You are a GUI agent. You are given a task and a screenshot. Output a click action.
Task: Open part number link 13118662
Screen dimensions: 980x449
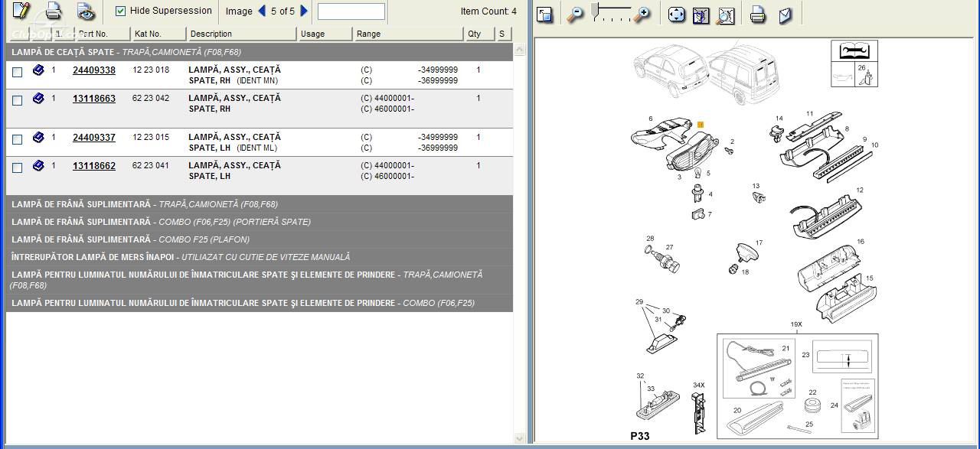coord(94,166)
